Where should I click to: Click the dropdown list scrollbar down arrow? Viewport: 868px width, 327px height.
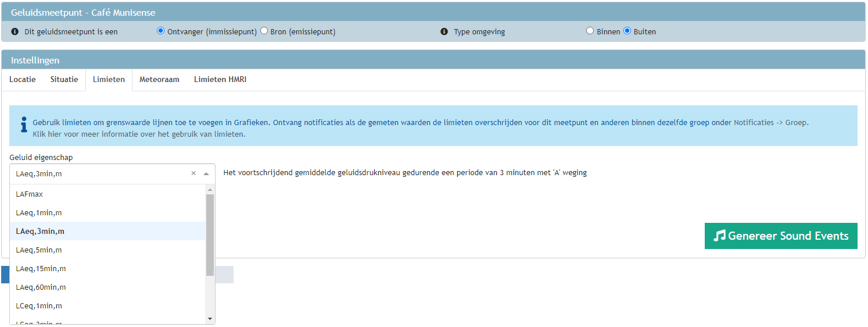pos(210,319)
